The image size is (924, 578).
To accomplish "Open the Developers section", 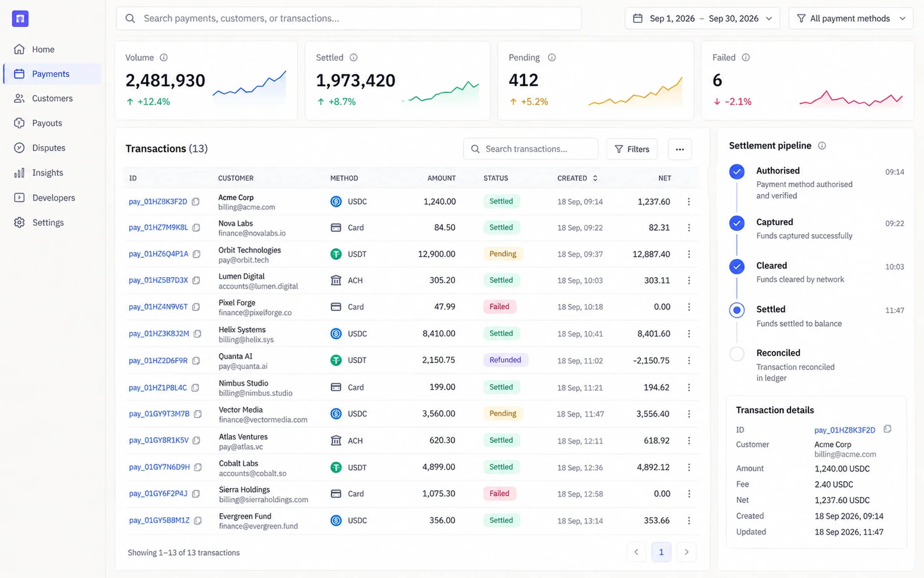I will 52,198.
